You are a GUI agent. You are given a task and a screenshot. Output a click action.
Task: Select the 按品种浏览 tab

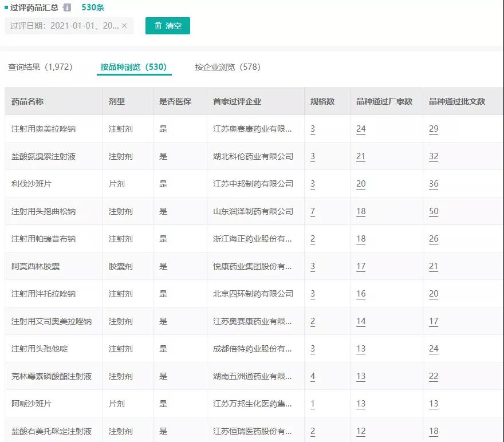[132, 66]
